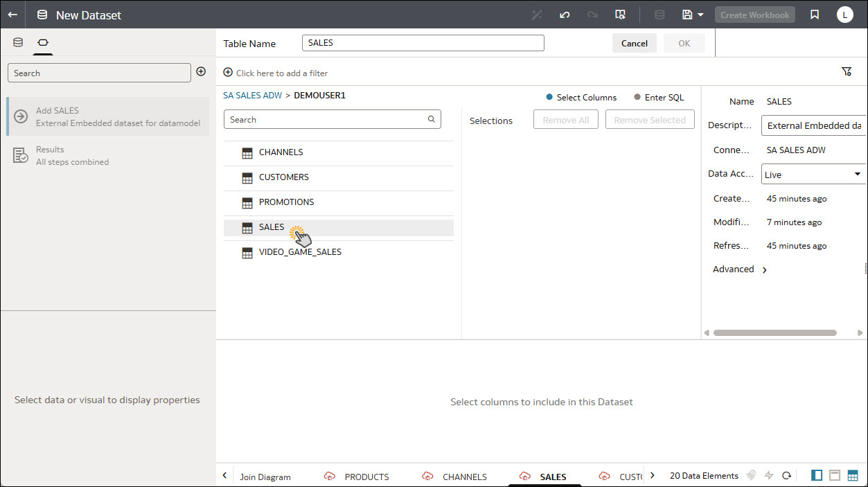This screenshot has width=868, height=487.
Task: Open the partially visible CUST tab
Action: point(621,477)
